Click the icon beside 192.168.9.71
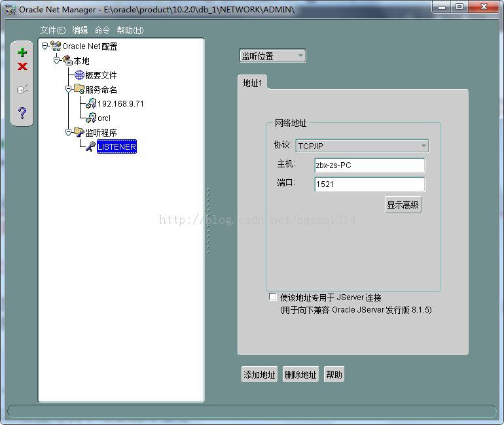 tap(91, 103)
